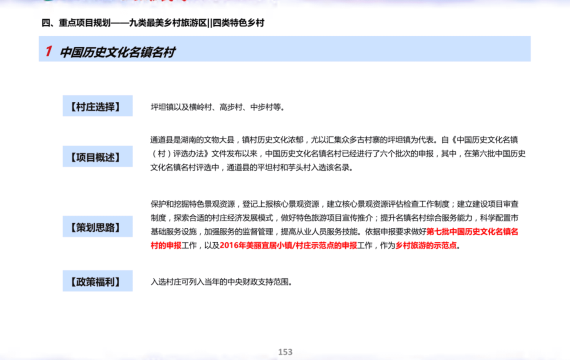The width and height of the screenshot is (570, 360).
Task: Click the line starting （村）评选办法》文件发布以来
Action: tap(338, 154)
